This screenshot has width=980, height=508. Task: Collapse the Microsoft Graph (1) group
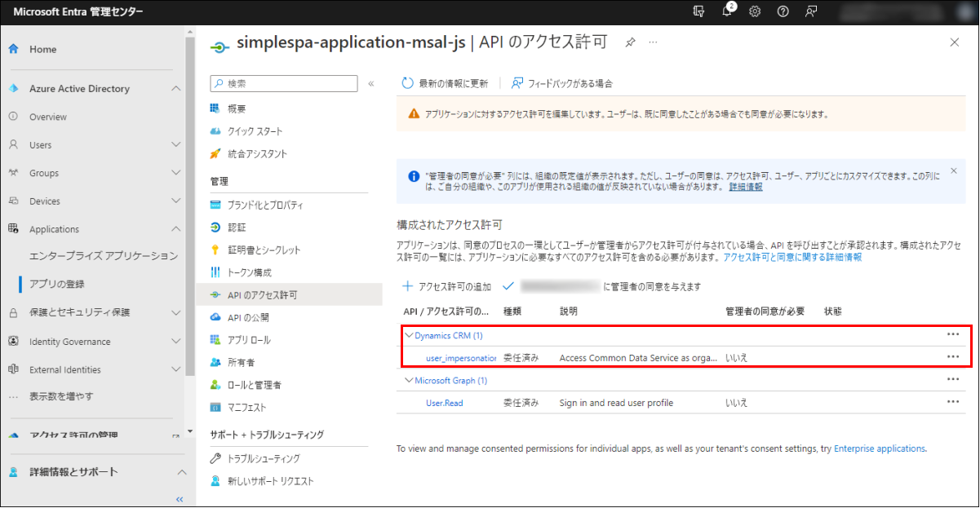pos(409,380)
